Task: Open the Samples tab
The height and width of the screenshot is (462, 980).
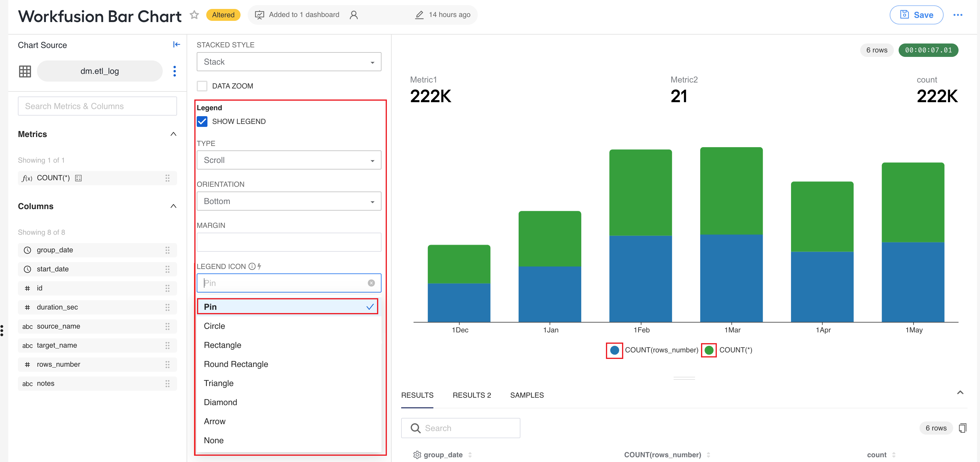Action: click(x=527, y=395)
